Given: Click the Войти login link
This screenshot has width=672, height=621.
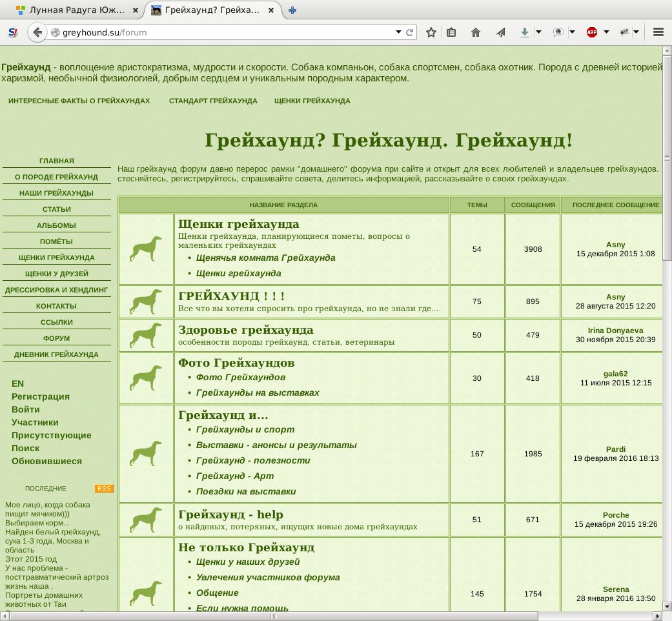Looking at the screenshot, I should click(x=26, y=409).
